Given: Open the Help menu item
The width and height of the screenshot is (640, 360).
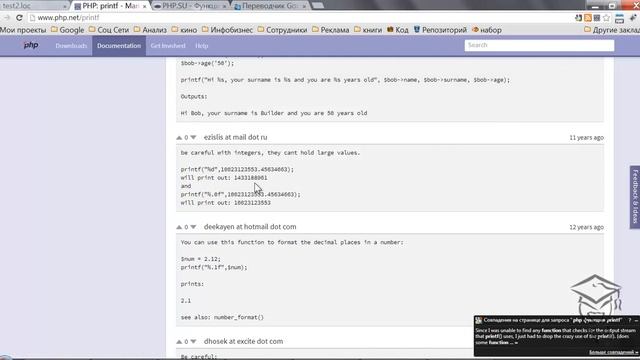Looking at the screenshot, I should (x=202, y=46).
